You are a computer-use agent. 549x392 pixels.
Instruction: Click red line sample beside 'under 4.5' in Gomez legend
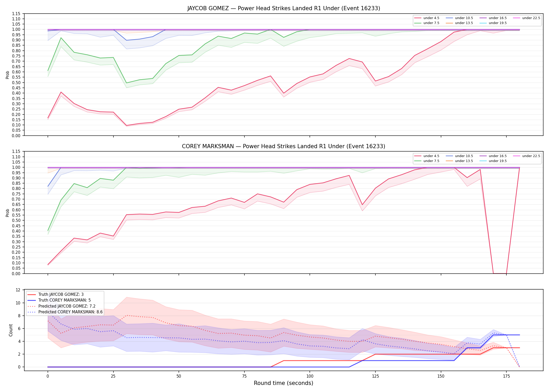[x=418, y=18]
